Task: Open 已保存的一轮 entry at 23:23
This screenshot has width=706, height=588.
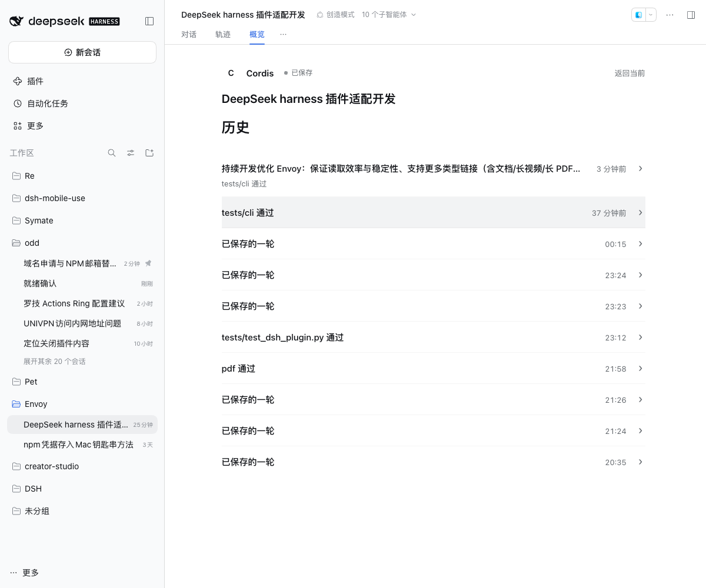Action: tap(434, 306)
